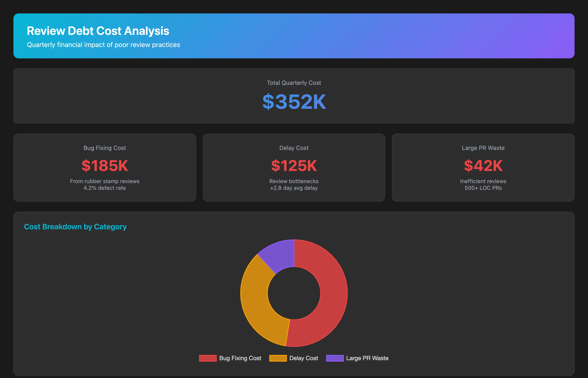588x378 pixels.
Task: Click the '+2.8 day avg delay' text
Action: [x=294, y=188]
